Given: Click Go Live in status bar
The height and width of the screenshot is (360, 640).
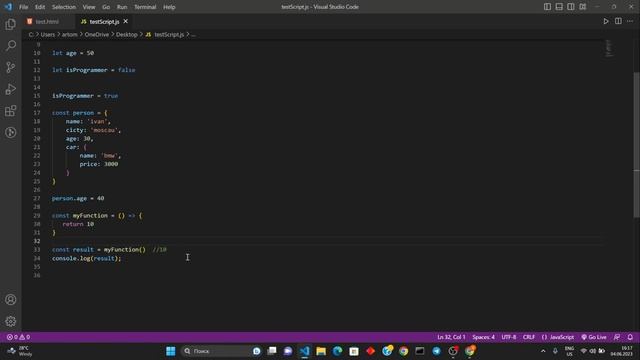Looking at the screenshot, I should click(594, 337).
